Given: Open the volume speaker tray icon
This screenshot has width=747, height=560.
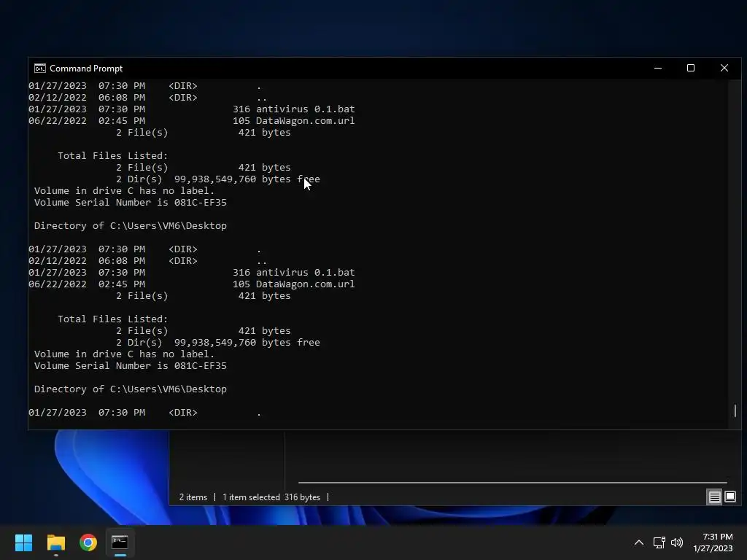Looking at the screenshot, I should tap(676, 542).
